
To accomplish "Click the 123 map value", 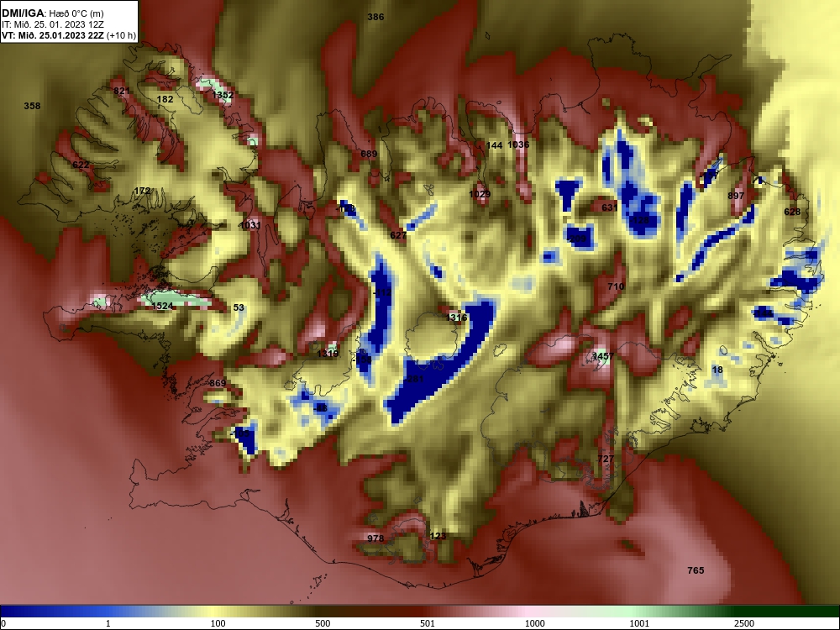I will click(x=438, y=536).
